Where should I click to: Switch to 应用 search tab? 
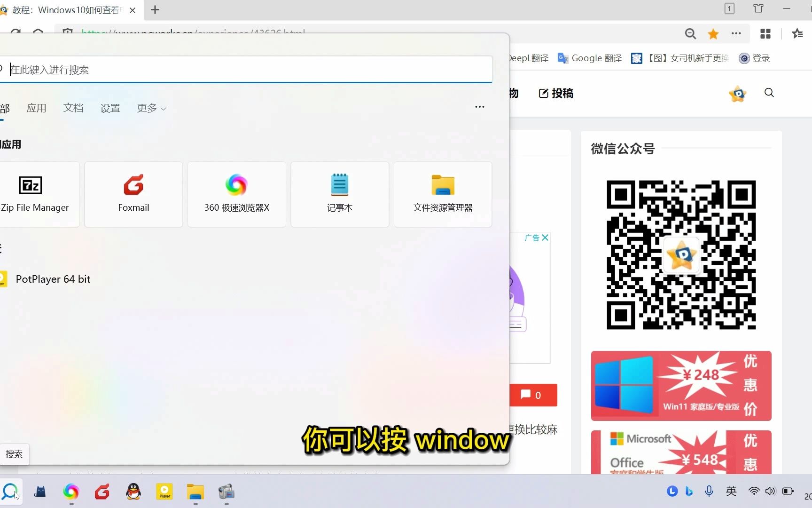(36, 108)
